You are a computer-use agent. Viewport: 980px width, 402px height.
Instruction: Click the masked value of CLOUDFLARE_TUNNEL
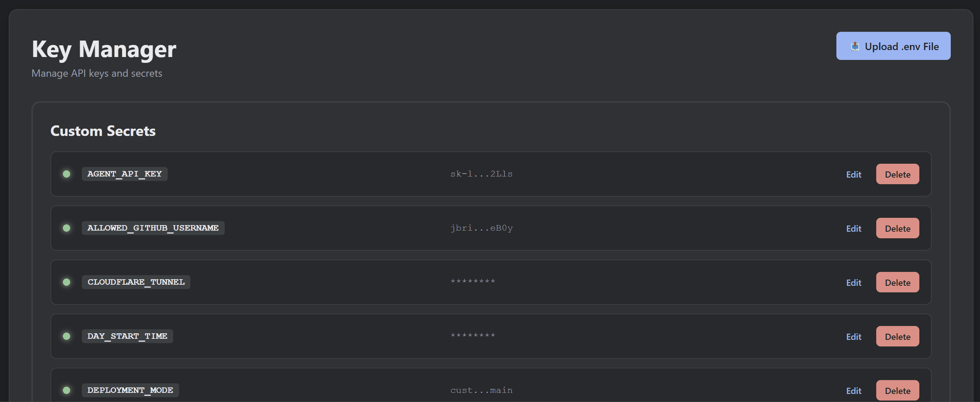tap(473, 282)
